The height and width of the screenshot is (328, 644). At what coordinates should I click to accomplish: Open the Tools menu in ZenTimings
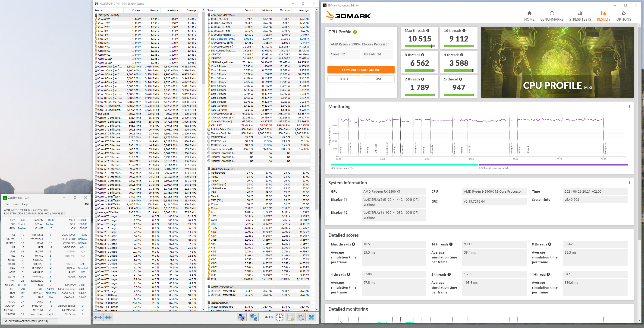pyautogui.click(x=15, y=204)
